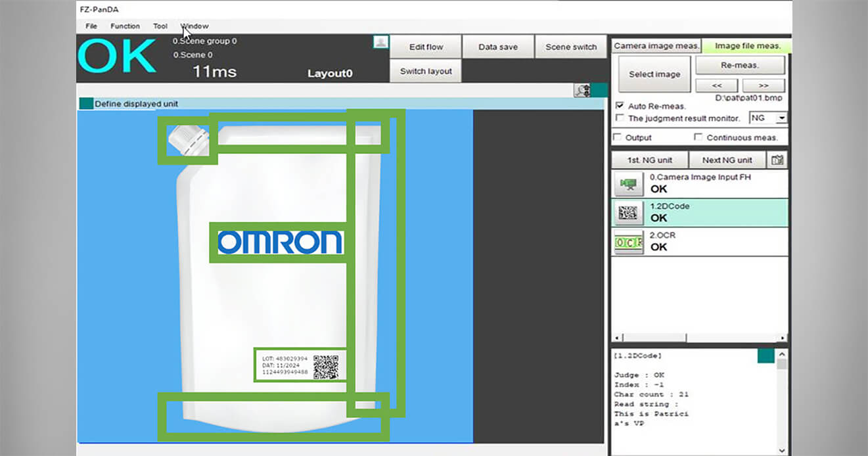Click the Judge : OK result line

pyautogui.click(x=639, y=375)
